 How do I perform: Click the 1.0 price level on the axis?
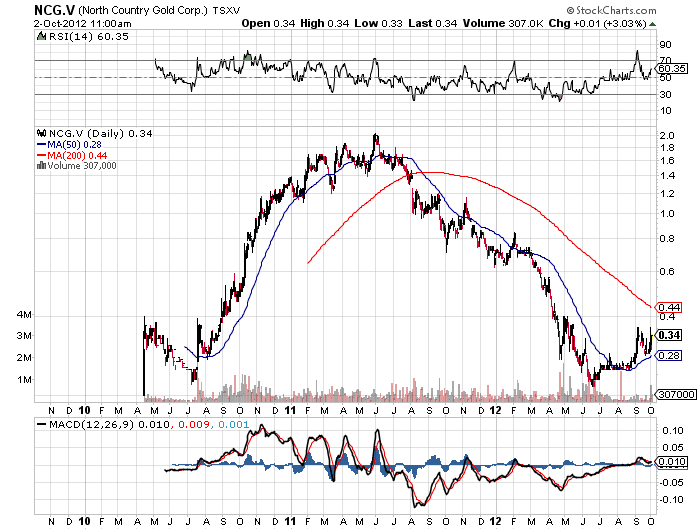667,213
